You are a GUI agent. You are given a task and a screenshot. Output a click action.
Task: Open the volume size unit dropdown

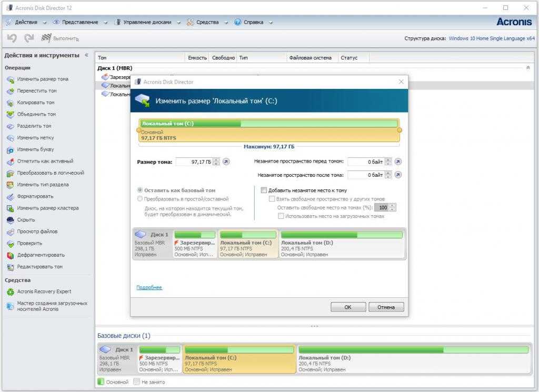pyautogui.click(x=216, y=162)
